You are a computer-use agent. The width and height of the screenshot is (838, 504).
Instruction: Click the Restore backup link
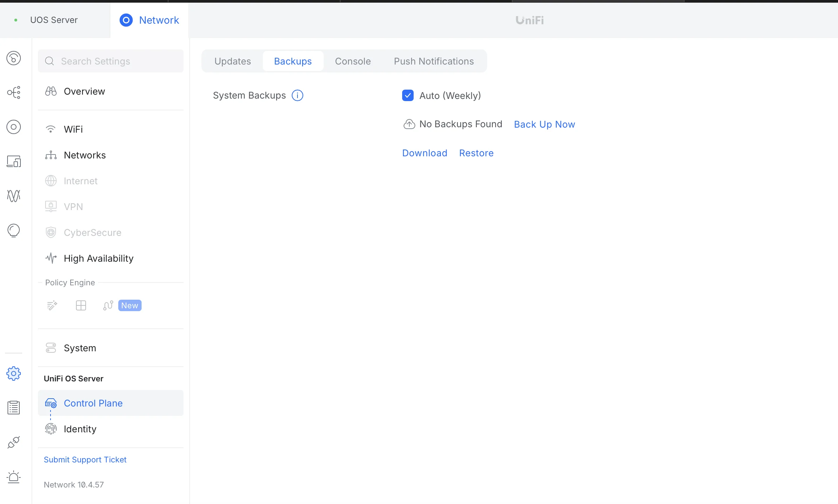coord(476,153)
